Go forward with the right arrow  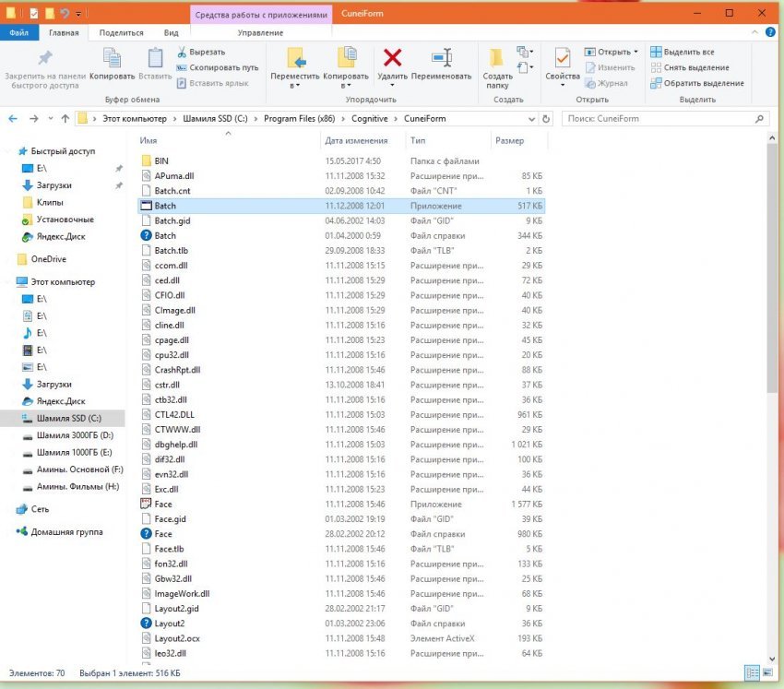(x=33, y=118)
